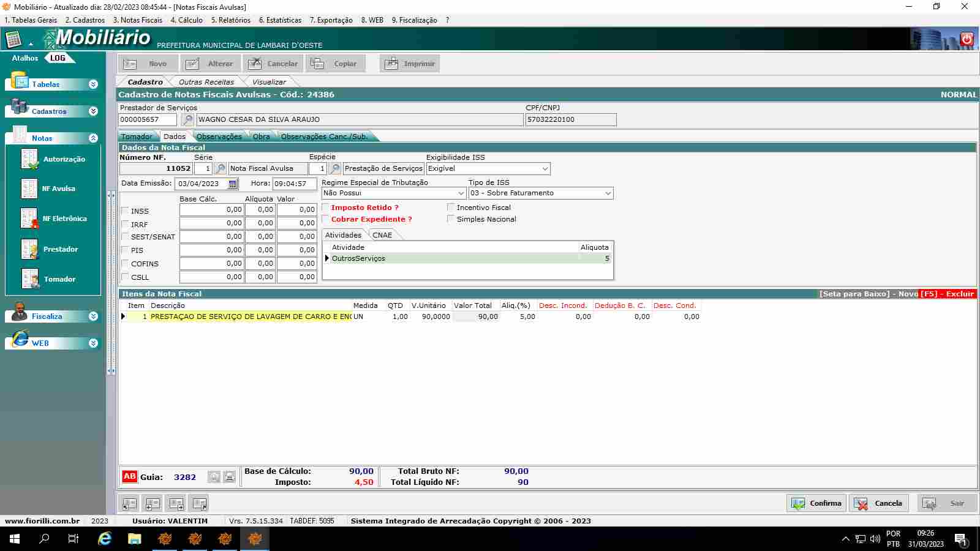Tick the Simples Nacional checkbox
Image resolution: width=980 pixels, height=551 pixels.
[451, 219]
